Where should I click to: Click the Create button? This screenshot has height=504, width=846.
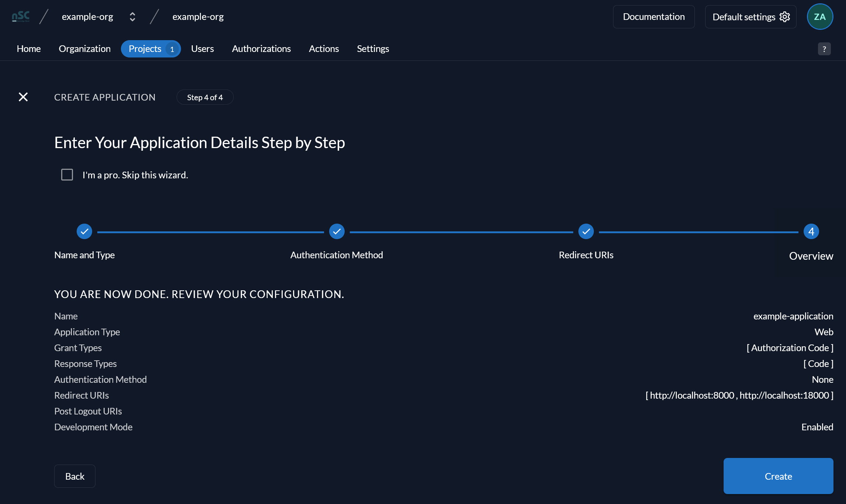coord(778,476)
